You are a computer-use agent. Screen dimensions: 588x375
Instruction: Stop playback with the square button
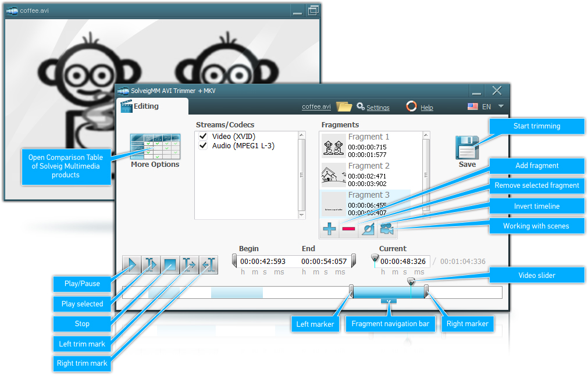coord(170,265)
